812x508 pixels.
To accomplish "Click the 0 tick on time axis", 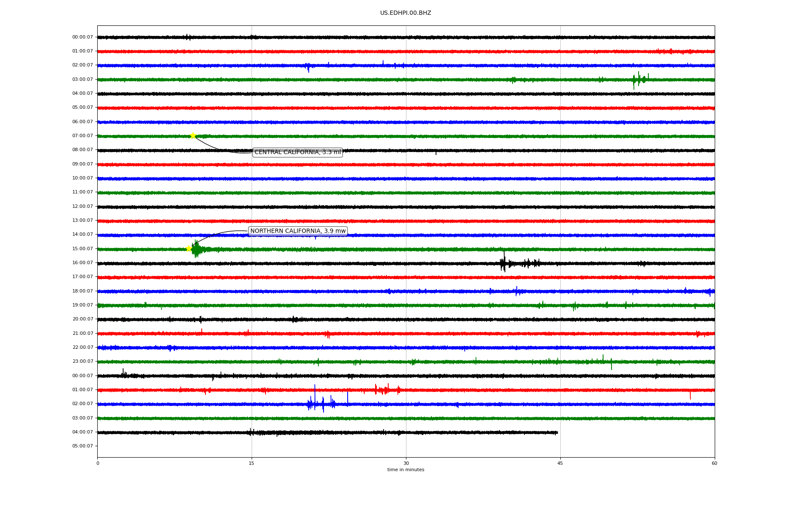I will (x=98, y=463).
